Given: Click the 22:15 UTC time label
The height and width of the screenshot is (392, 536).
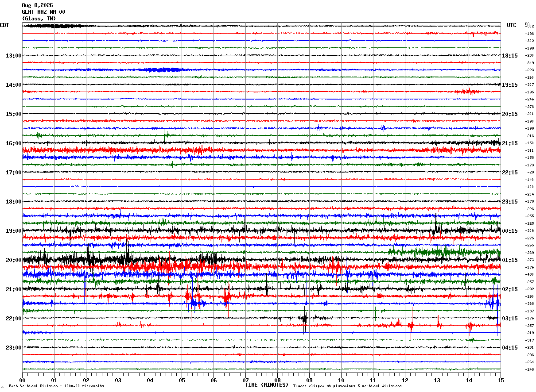Looking at the screenshot, I should pos(510,173).
